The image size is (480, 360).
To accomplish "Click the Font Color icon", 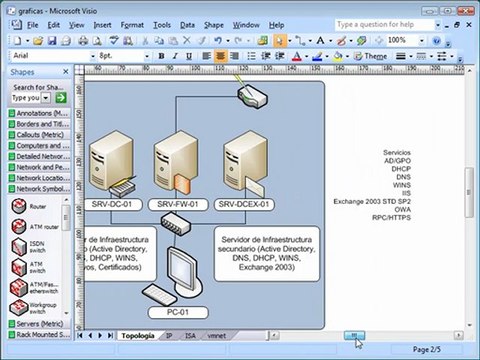I will coord(296,56).
